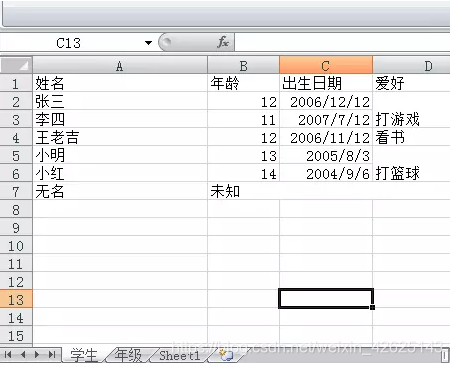Select highlighted row 13 header
Image resolution: width=453 pixels, height=366 pixels.
click(x=16, y=299)
